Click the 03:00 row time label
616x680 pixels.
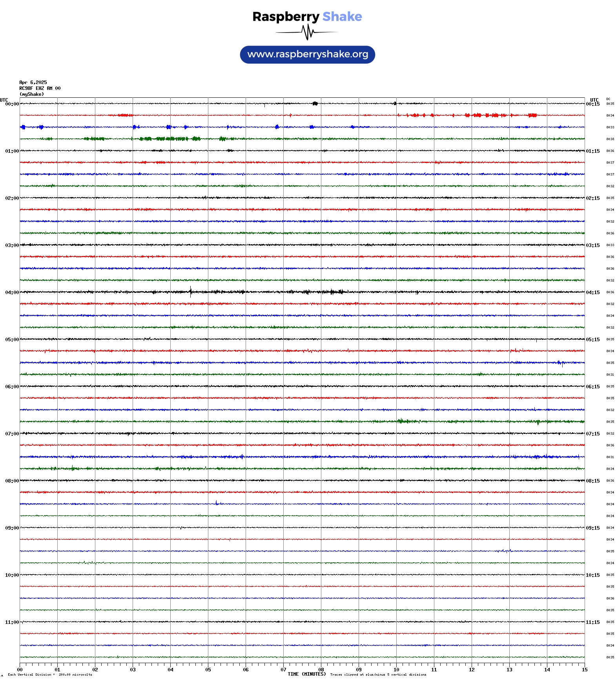point(12,245)
